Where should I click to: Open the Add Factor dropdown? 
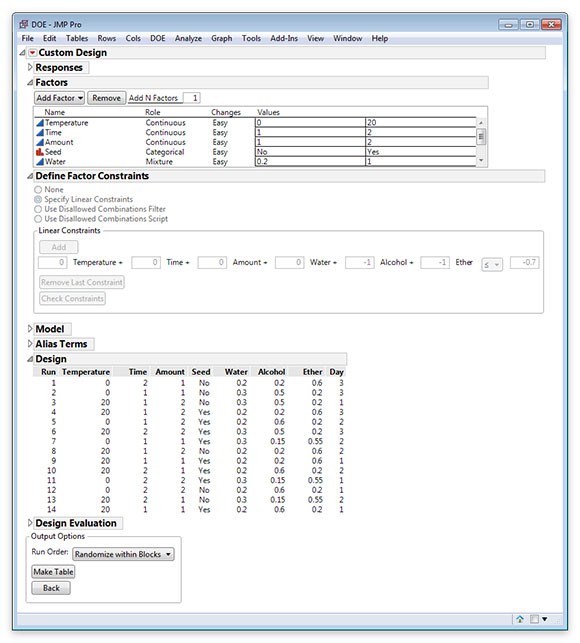pyautogui.click(x=59, y=98)
